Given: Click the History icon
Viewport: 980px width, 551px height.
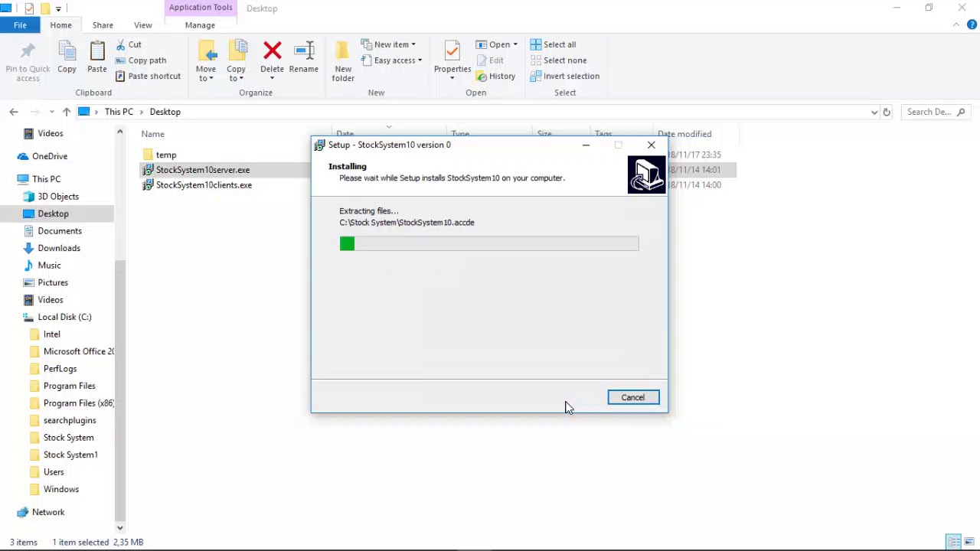Looking at the screenshot, I should (x=482, y=76).
